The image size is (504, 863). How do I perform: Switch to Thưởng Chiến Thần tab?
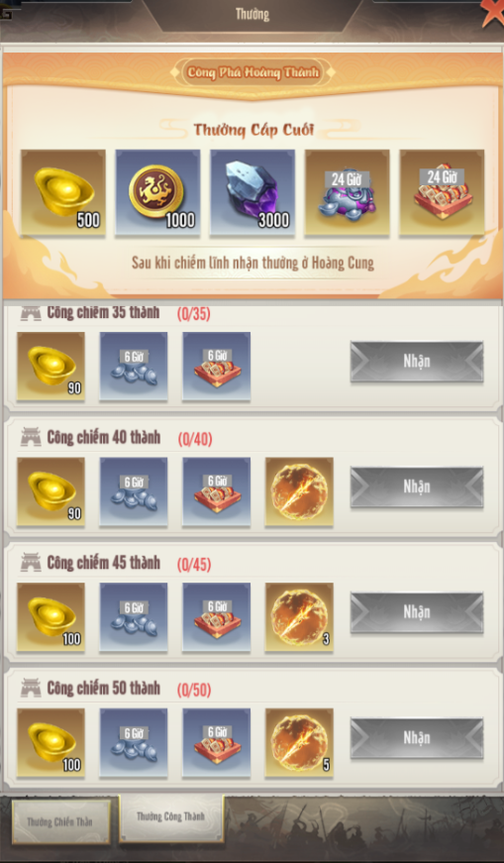click(61, 822)
